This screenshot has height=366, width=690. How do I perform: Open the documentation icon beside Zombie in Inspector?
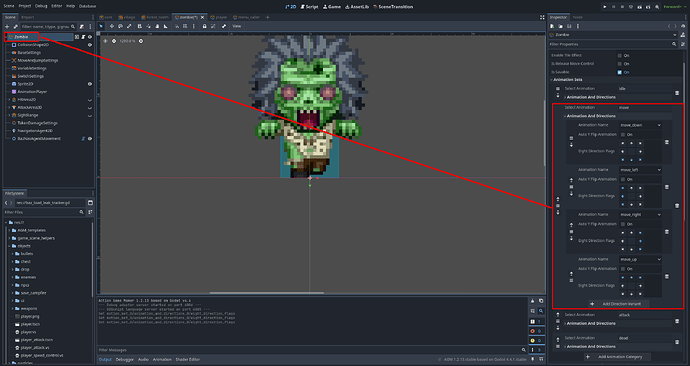[x=683, y=35]
